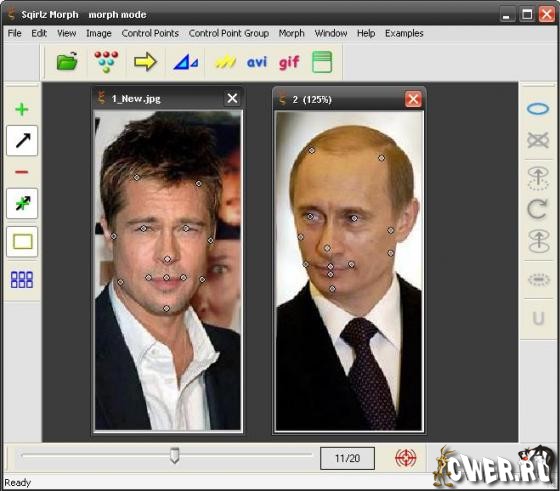Open the Control Points menu
560x491 pixels.
point(150,33)
